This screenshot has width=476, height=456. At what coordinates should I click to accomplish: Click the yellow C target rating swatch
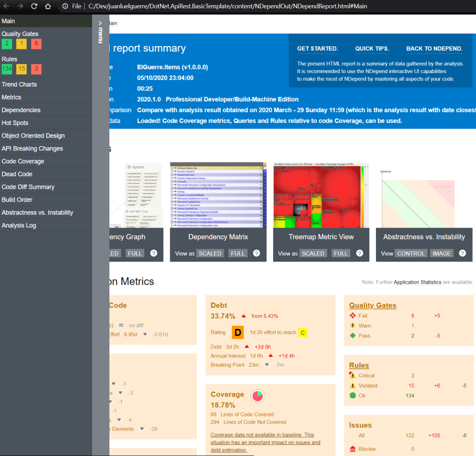click(302, 332)
